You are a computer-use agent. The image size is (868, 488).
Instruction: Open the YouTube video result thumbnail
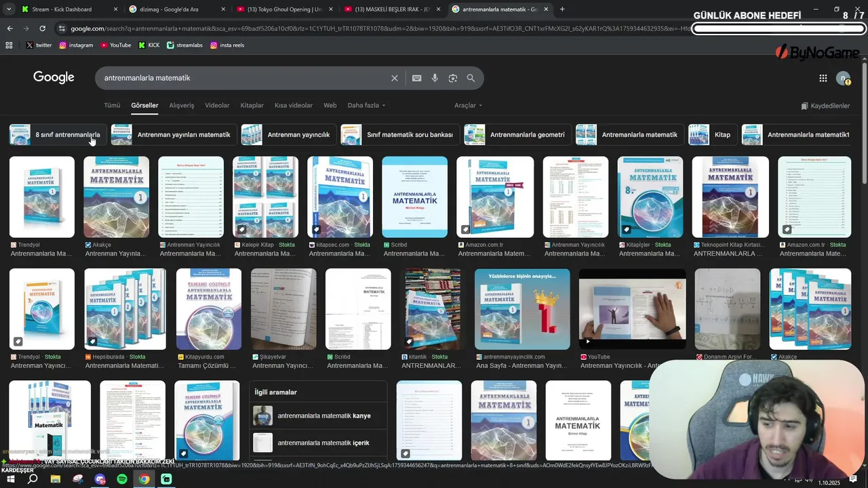pos(632,309)
